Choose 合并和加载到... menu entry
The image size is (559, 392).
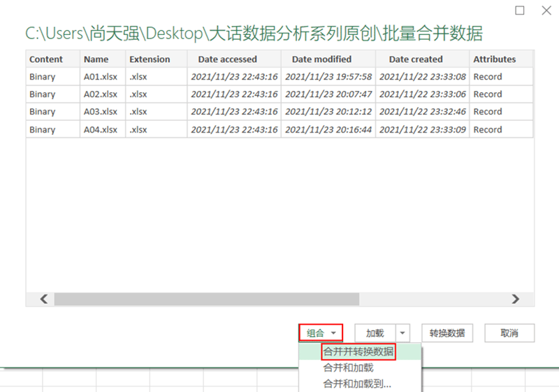[x=360, y=384]
